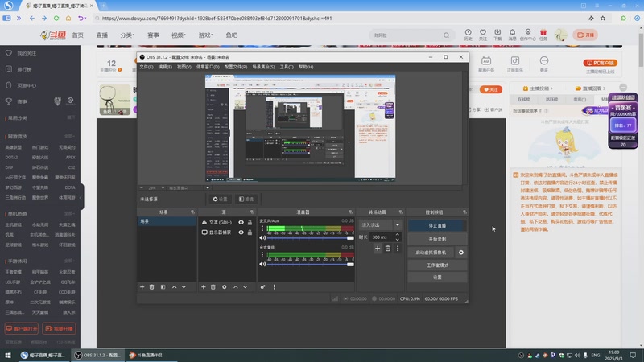The width and height of the screenshot is (644, 362).
Task: Delete the selected scene with trash icon
Action: click(x=152, y=287)
